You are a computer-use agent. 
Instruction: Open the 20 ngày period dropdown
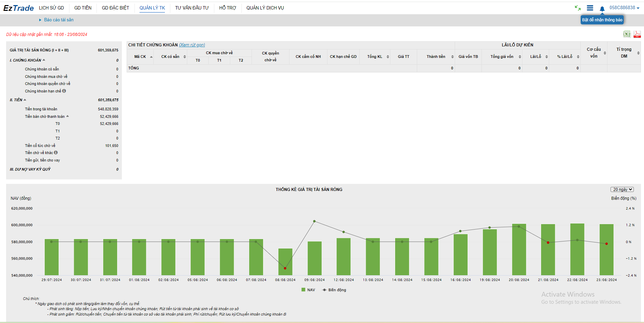point(622,190)
